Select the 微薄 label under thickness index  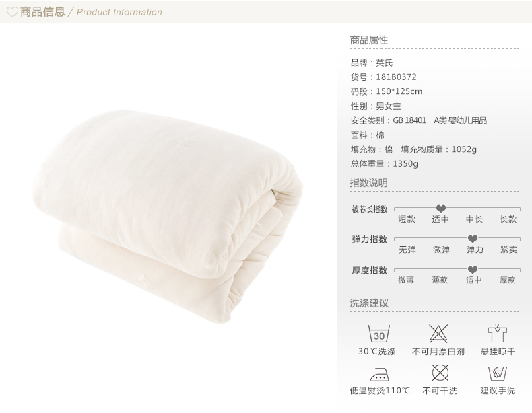click(x=406, y=280)
